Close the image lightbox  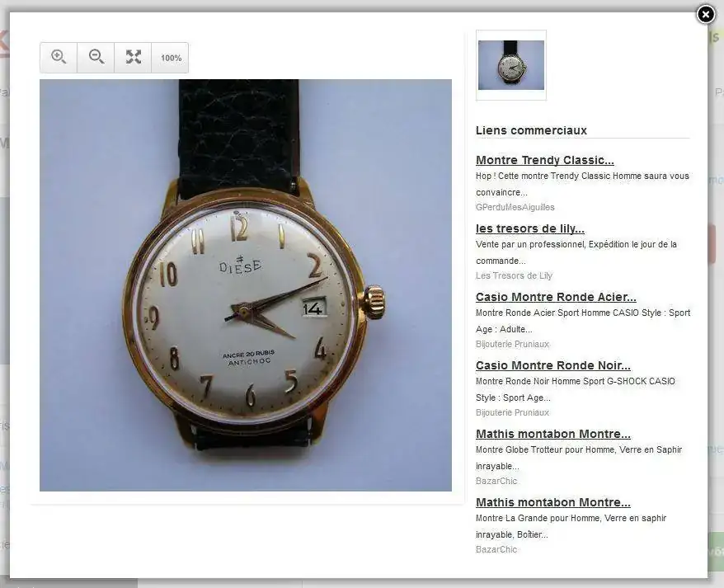click(x=706, y=15)
